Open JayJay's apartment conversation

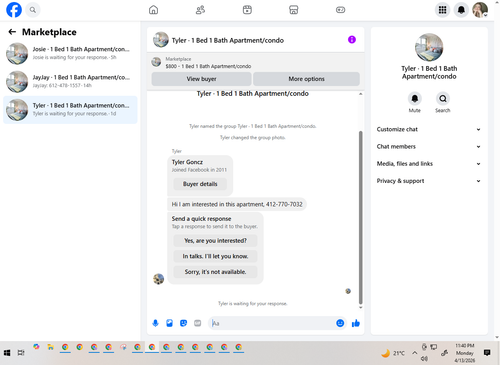tap(70, 81)
